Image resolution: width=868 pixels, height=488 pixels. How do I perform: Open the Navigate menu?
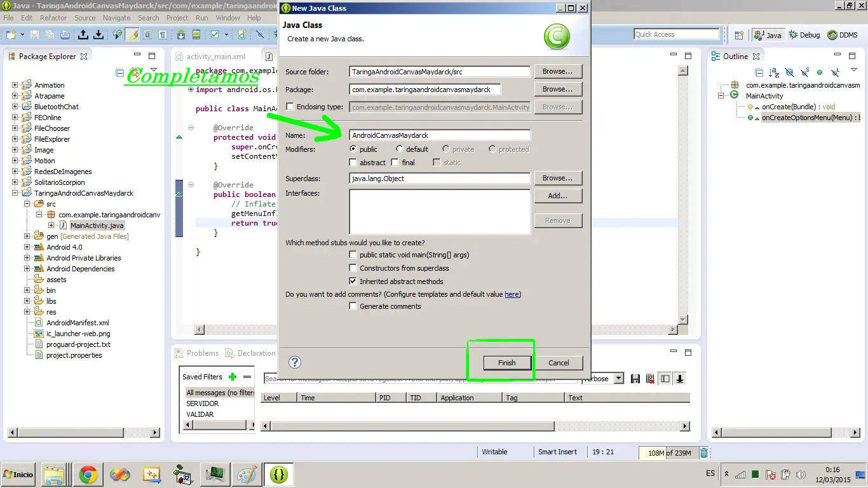tap(116, 18)
